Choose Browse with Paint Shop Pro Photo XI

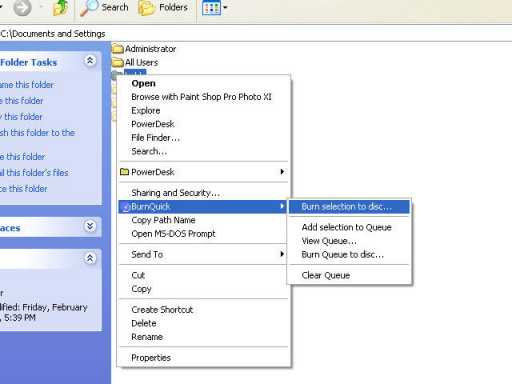204,97
